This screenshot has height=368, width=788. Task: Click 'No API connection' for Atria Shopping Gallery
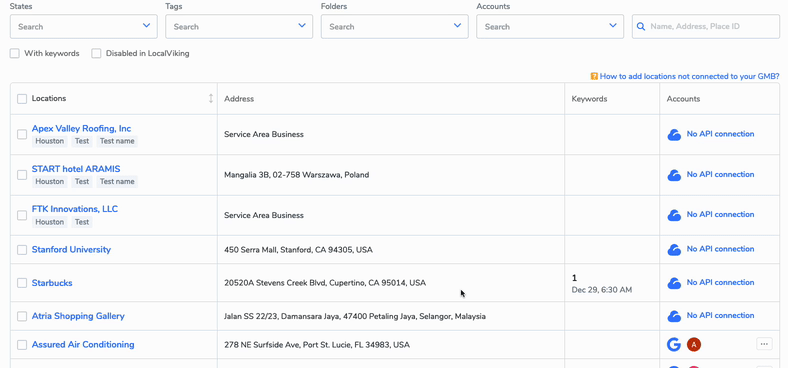pos(720,315)
